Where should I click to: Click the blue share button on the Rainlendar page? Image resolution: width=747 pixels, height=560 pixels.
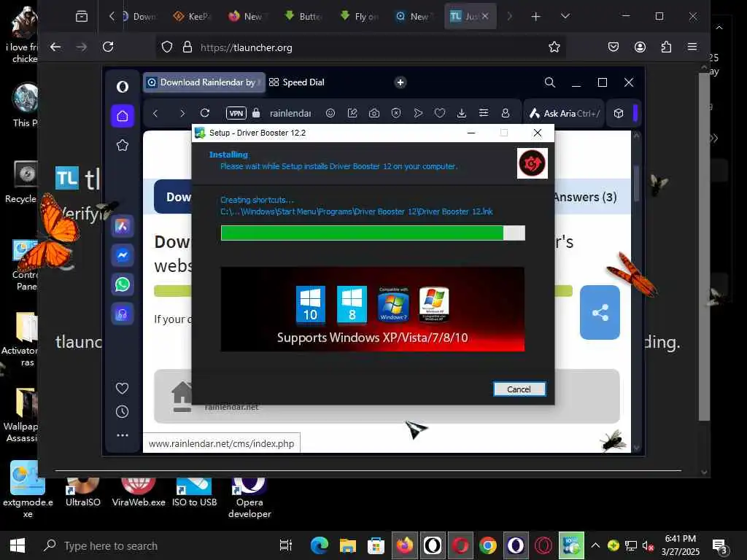[600, 312]
